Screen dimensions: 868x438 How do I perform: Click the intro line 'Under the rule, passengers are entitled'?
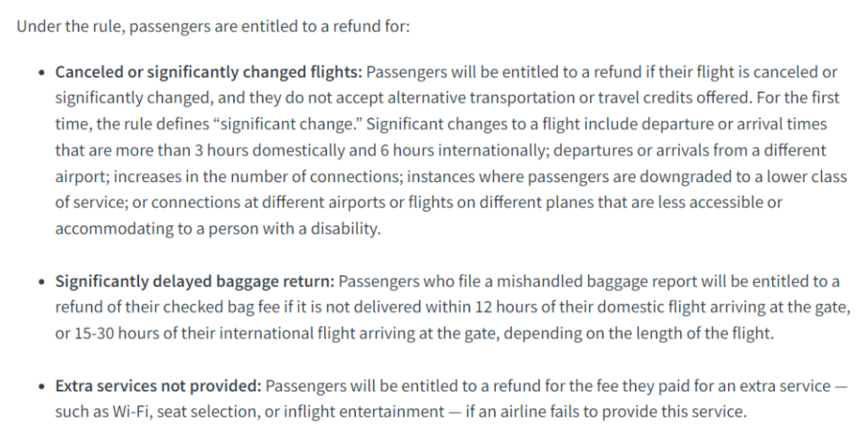[x=159, y=26]
